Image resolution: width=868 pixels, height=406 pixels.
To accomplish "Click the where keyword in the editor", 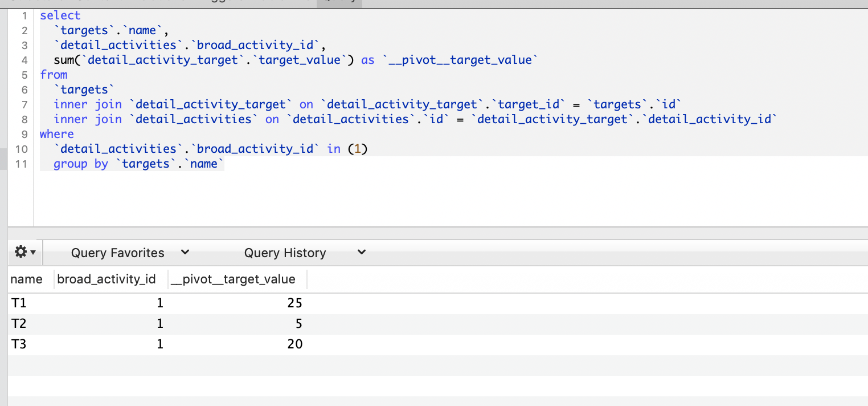I will pos(56,133).
